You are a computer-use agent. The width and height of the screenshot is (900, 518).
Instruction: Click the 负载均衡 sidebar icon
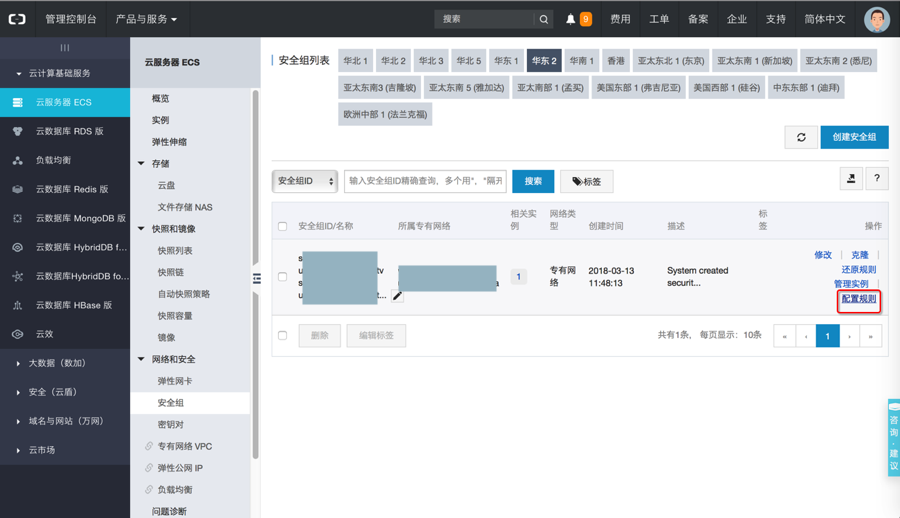click(x=18, y=160)
